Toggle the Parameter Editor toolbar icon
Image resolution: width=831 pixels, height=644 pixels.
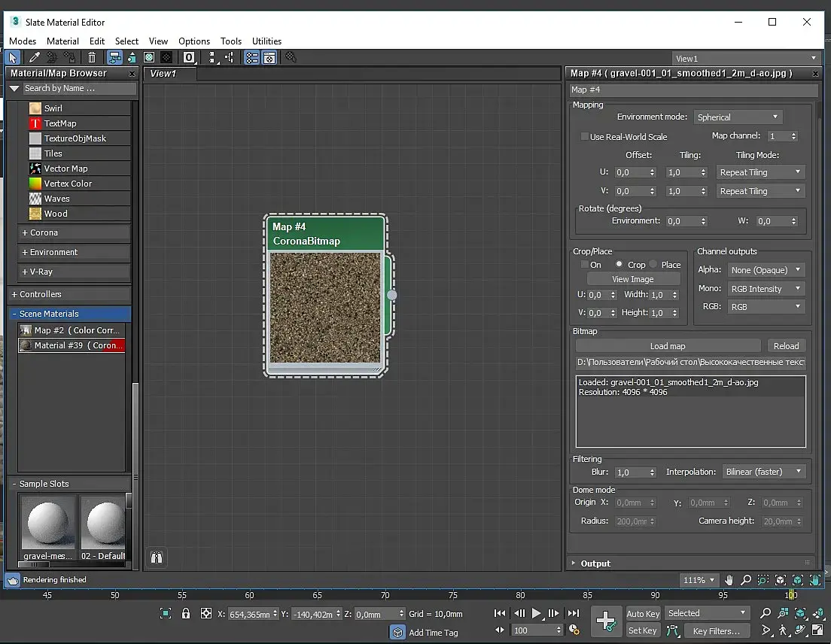point(269,58)
